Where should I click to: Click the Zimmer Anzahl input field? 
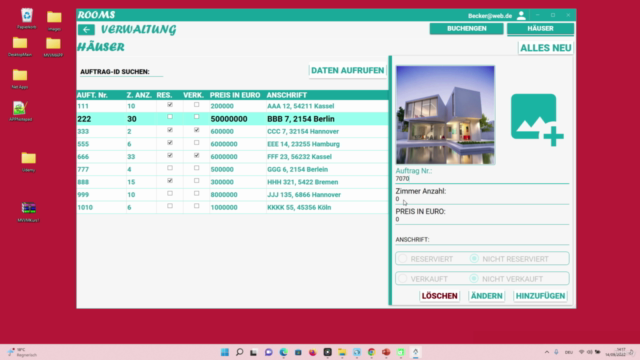[x=482, y=199]
